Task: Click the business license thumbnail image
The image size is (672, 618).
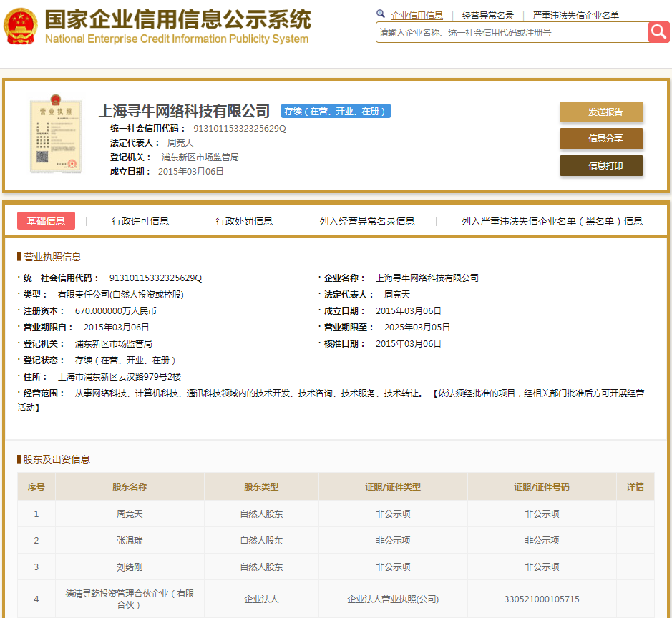Action: coord(56,132)
